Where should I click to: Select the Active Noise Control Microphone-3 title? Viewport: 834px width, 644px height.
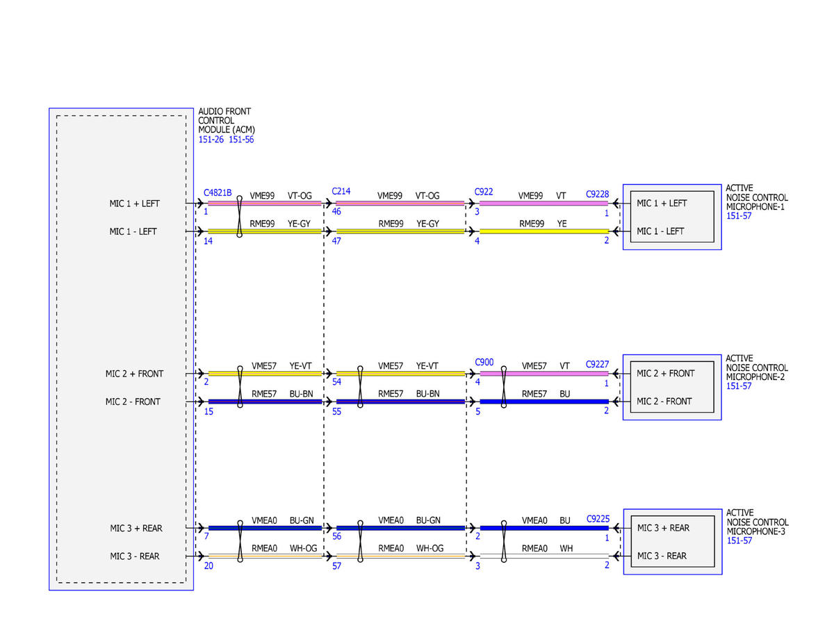[x=758, y=522]
